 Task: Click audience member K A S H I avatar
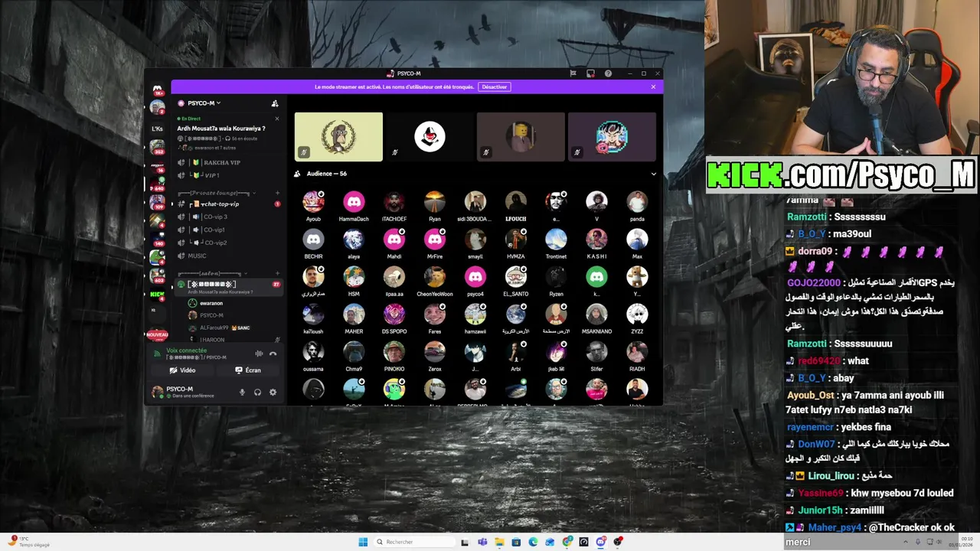[x=596, y=240]
